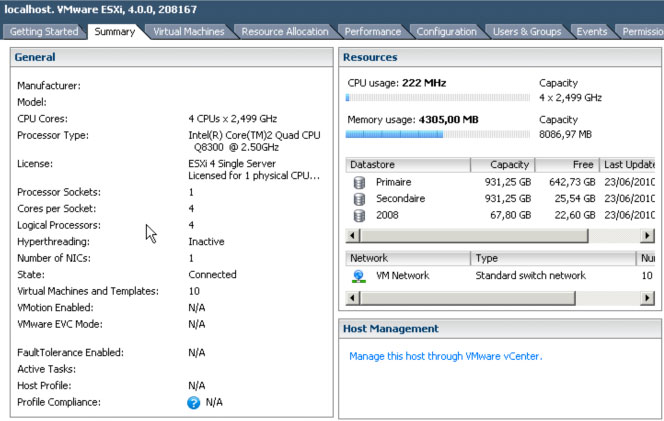This screenshot has height=421, width=664.
Task: Switch to the Configuration tab
Action: click(446, 32)
